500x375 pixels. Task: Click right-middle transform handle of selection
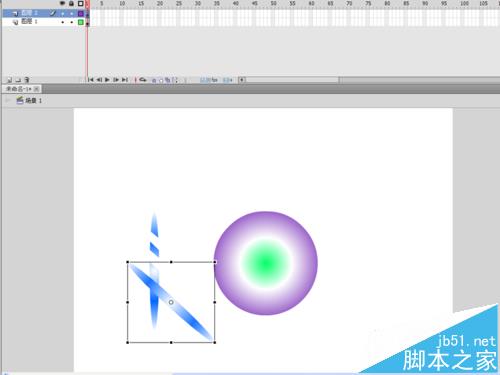(215, 302)
